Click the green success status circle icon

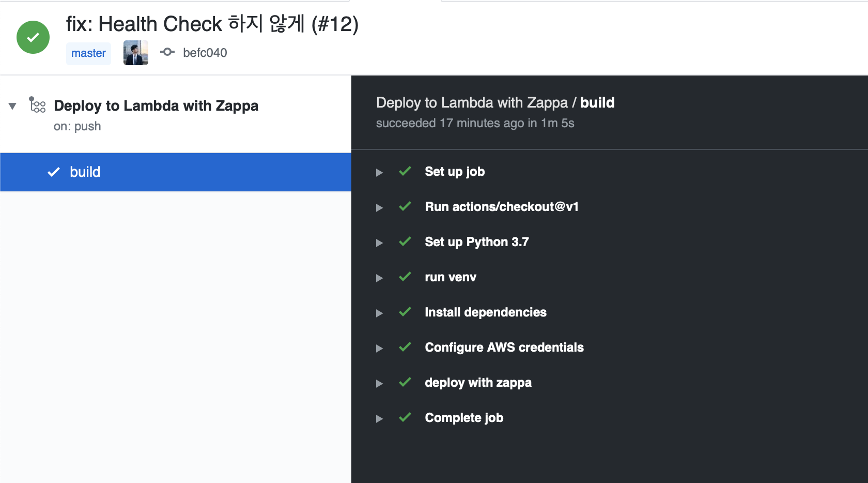tap(33, 37)
